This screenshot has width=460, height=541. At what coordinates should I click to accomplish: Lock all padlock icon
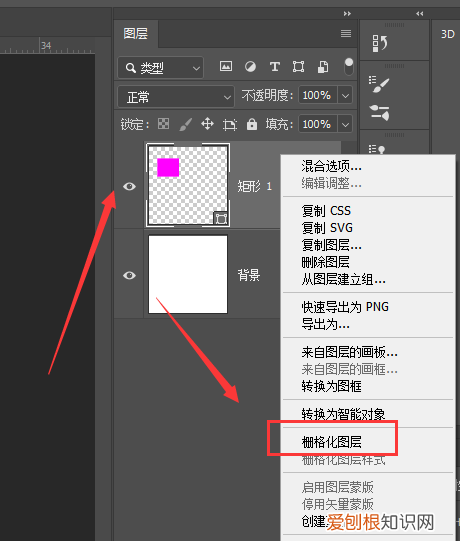pos(252,124)
